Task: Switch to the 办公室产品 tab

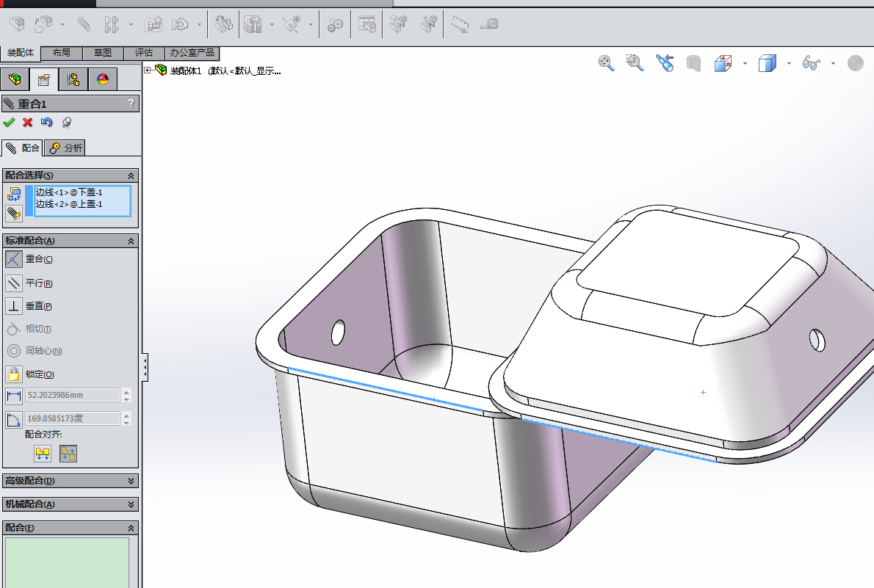Action: [192, 52]
